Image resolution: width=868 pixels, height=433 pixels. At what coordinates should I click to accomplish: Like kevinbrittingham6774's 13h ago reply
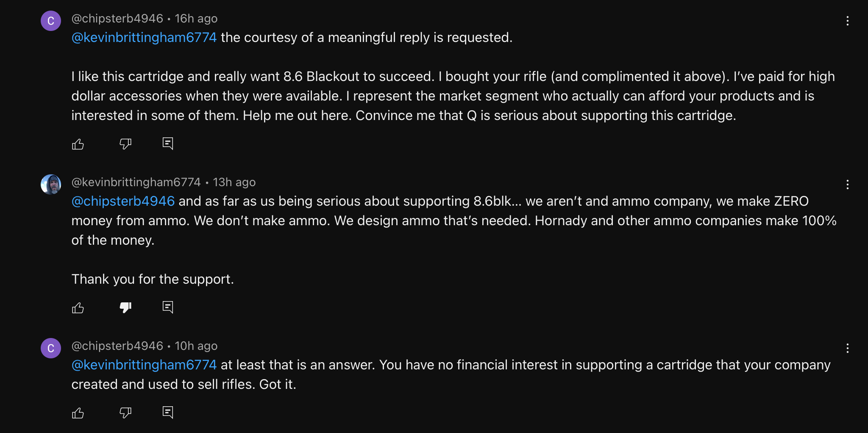(78, 308)
